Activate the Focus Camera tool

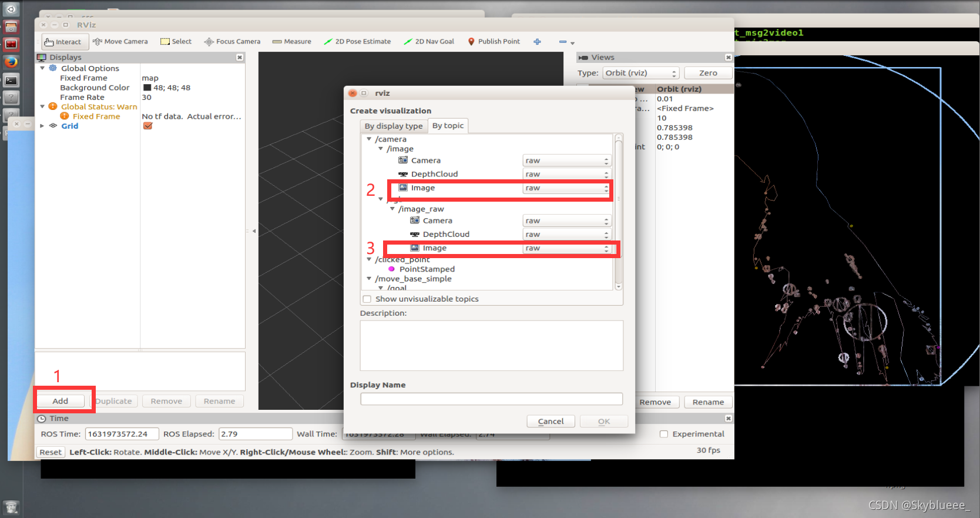pyautogui.click(x=232, y=42)
